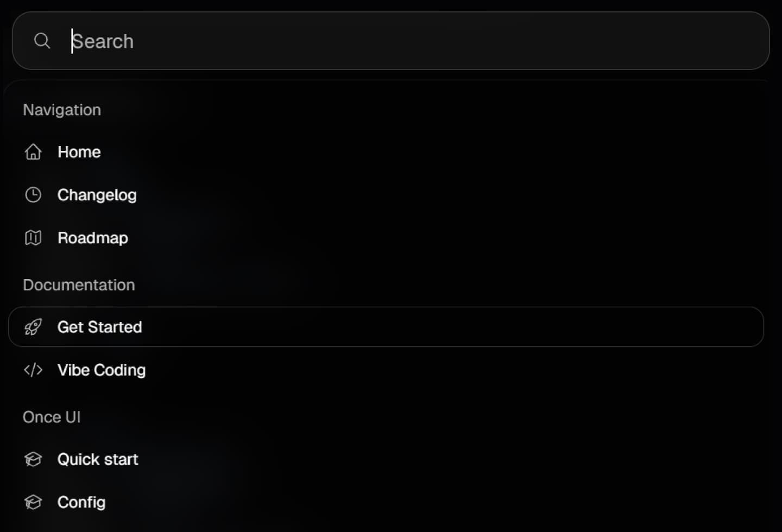
Task: Open the Home navigation item
Action: (x=79, y=152)
